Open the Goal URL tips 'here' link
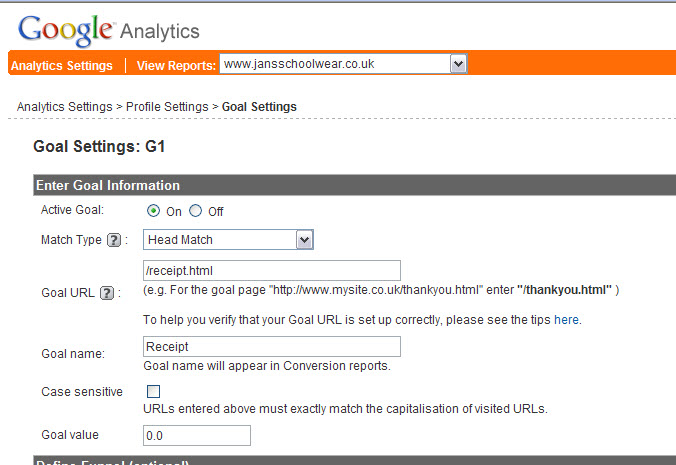The width and height of the screenshot is (676, 465). pos(566,320)
